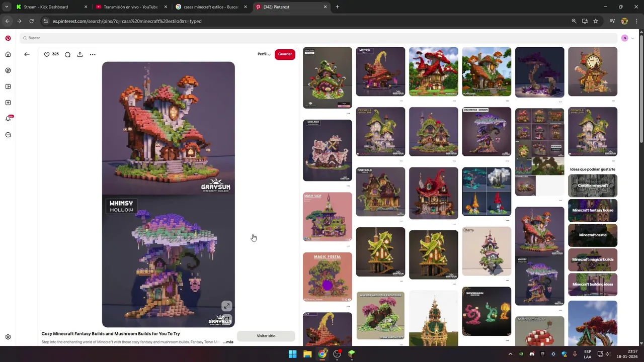The image size is (644, 362).
Task: Click the browser reload button
Action: (31, 21)
